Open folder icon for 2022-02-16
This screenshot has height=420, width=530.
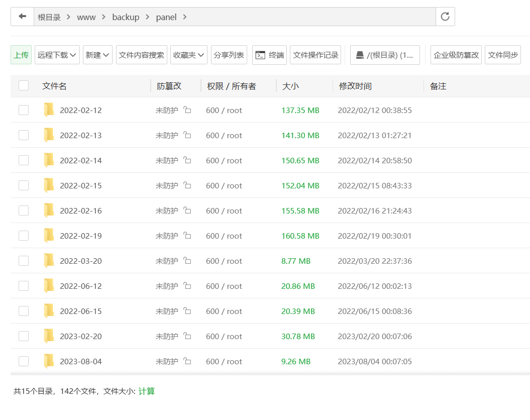click(49, 211)
